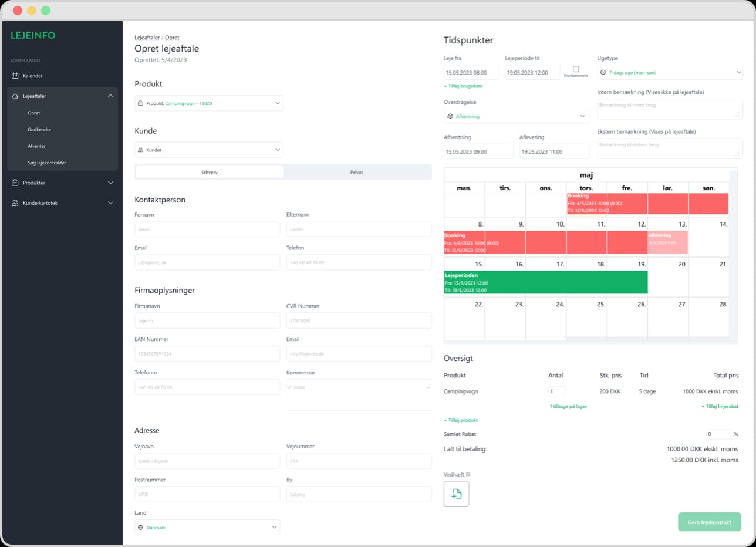The width and height of the screenshot is (756, 547).
Task: Click the green Lejeperioden calendar block
Action: pos(545,282)
